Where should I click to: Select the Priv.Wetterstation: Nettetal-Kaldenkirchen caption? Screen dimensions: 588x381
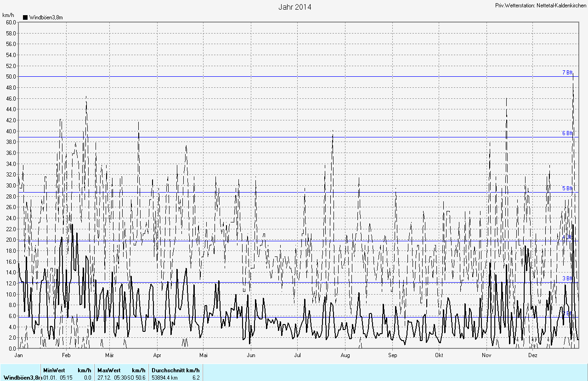[541, 5]
